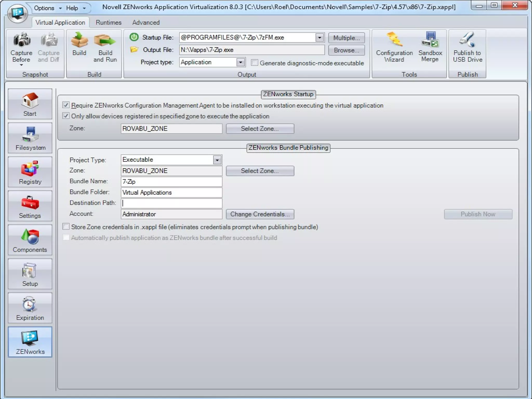
Task: Open the Start panel in sidebar
Action: pos(30,104)
